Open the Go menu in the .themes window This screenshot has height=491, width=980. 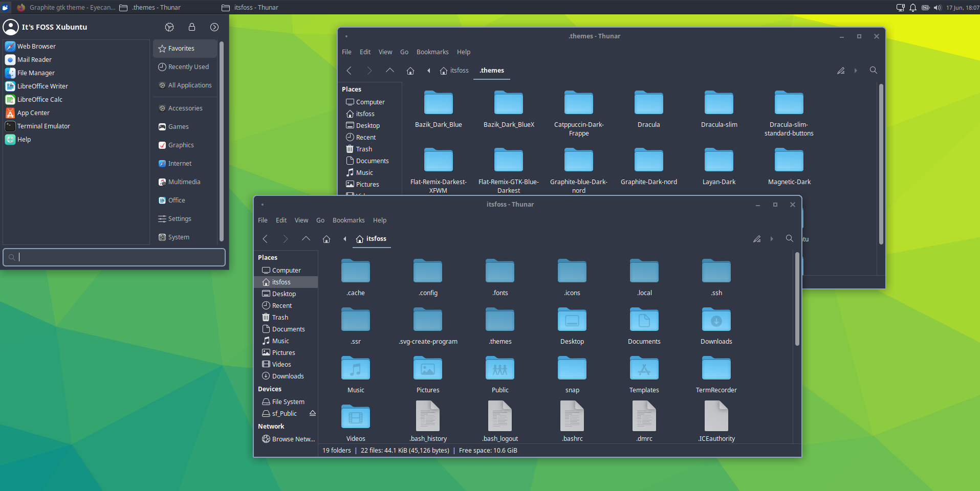[x=404, y=52]
